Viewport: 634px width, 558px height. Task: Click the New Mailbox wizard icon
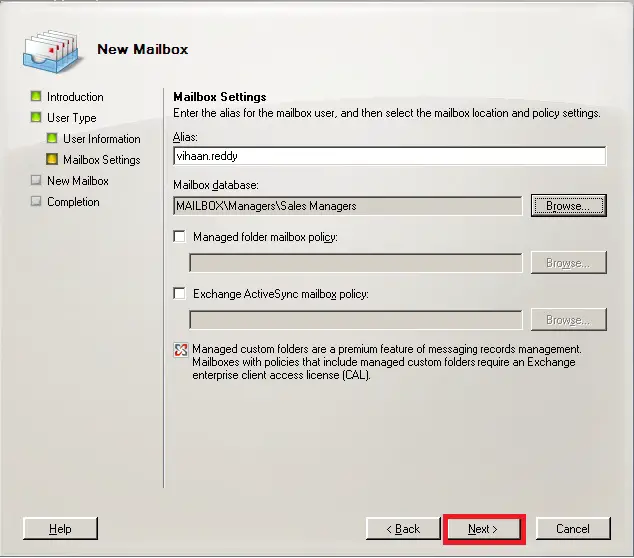coord(51,51)
